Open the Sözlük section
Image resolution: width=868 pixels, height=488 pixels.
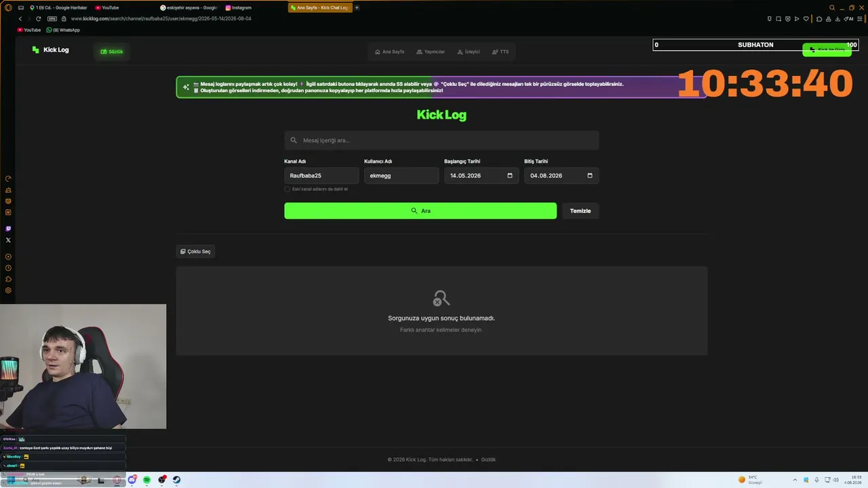click(112, 52)
